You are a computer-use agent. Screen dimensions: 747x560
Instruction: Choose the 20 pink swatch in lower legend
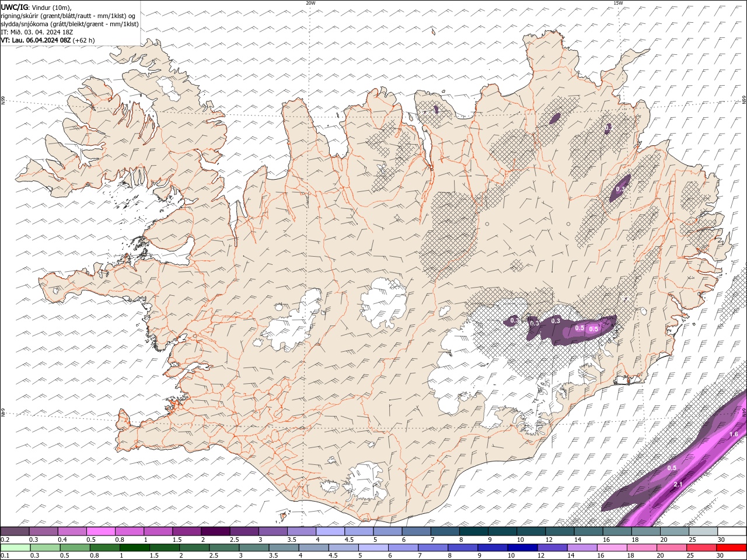pyautogui.click(x=671, y=548)
